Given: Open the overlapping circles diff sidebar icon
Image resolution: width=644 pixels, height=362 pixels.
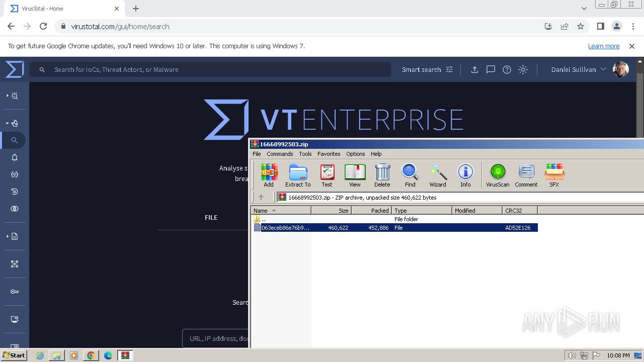Looking at the screenshot, I should (15, 209).
